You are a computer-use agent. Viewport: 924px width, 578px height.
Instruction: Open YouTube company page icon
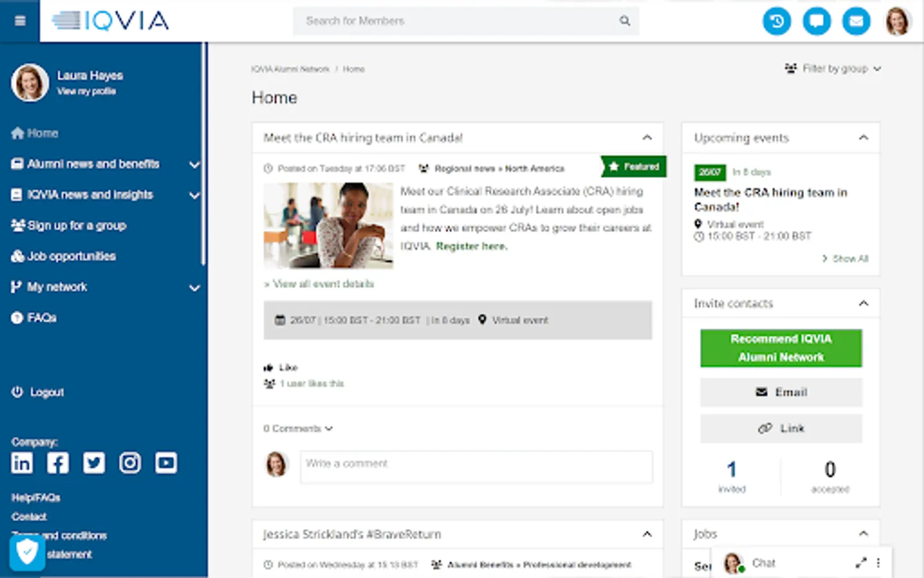point(166,462)
